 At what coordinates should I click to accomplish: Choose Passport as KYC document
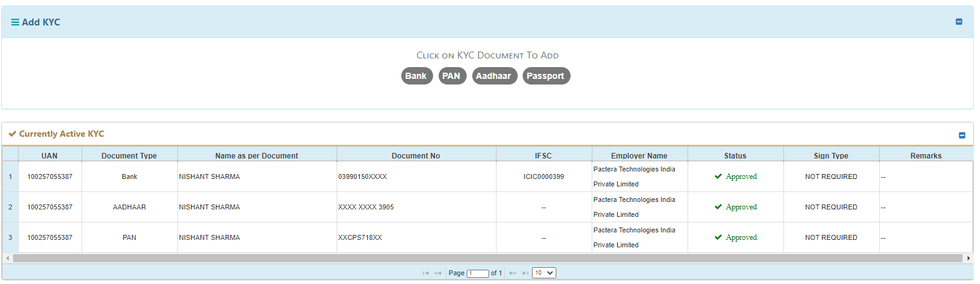(546, 76)
